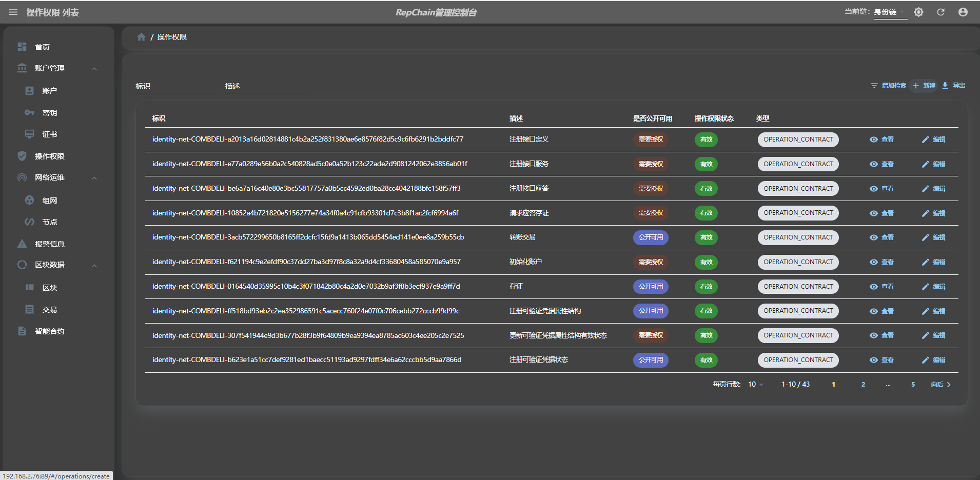
Task: View the 注册可验证凭据状态 row
Action: pos(882,360)
